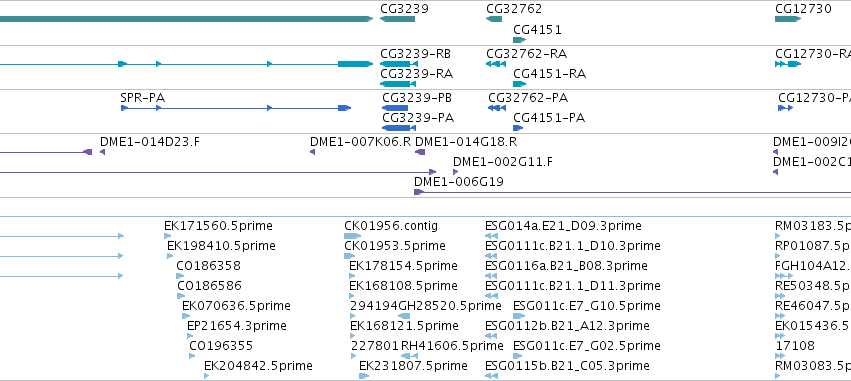The height and width of the screenshot is (381, 851).
Task: Select the DME1-007K06.R clone marker
Action: (x=312, y=152)
